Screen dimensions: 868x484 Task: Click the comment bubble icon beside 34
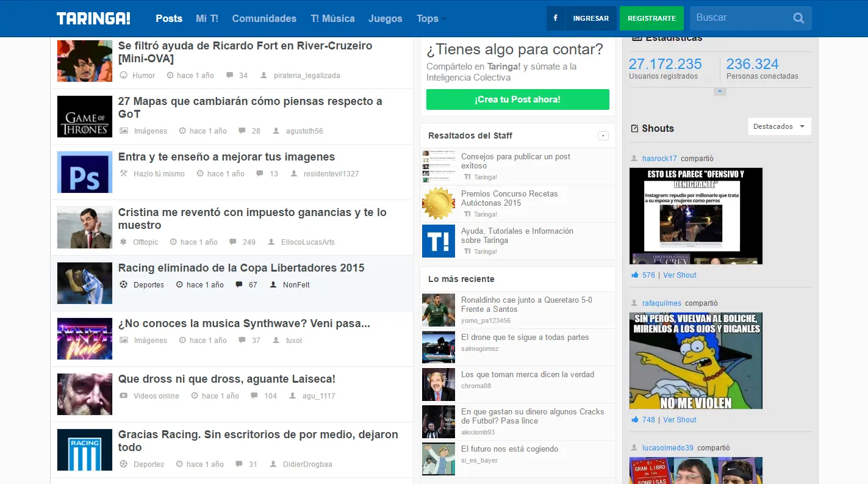coord(230,75)
